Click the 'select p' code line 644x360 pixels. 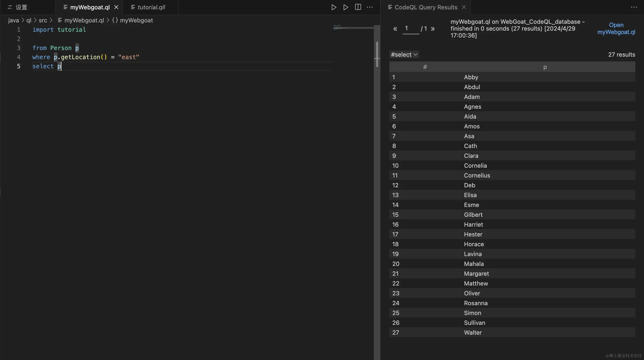(x=47, y=66)
